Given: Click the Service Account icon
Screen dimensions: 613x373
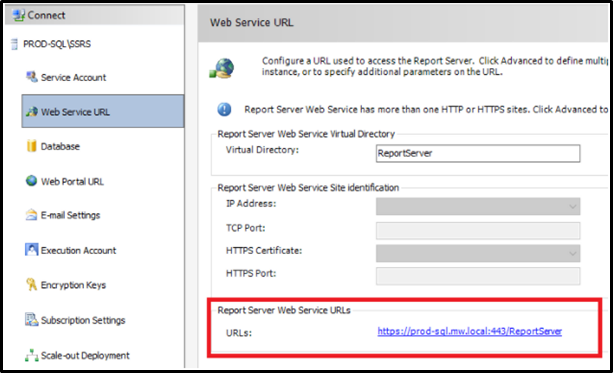Looking at the screenshot, I should click(32, 77).
